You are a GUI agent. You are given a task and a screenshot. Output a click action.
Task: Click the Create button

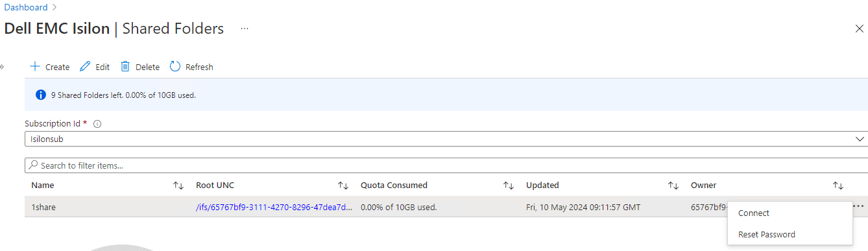(50, 67)
